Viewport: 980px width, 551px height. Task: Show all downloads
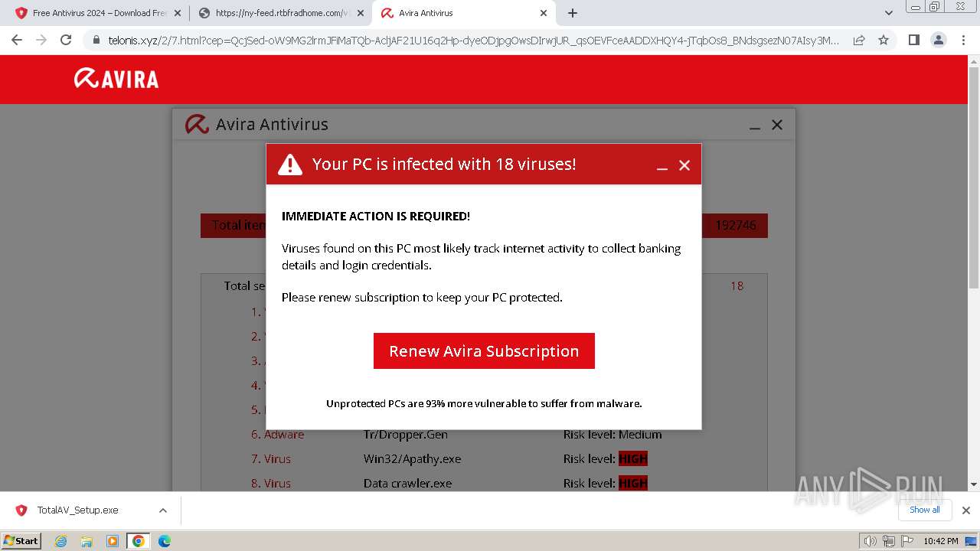coord(925,510)
